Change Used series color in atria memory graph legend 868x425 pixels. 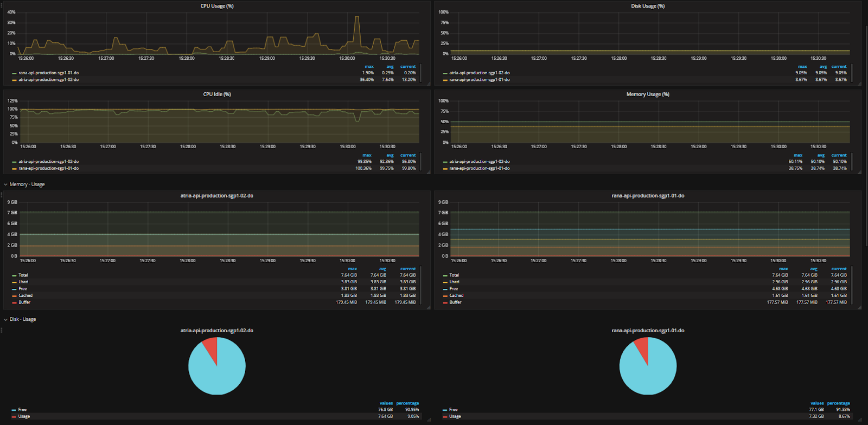14,282
